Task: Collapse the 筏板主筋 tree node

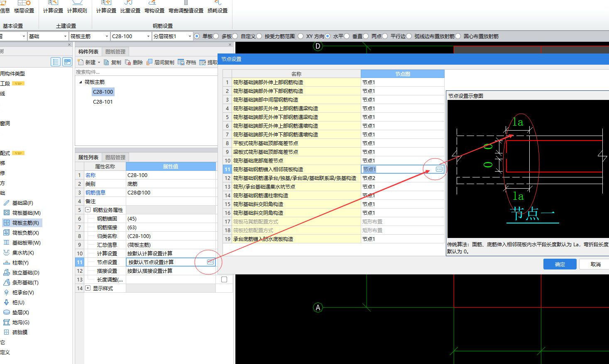Action: (x=81, y=82)
